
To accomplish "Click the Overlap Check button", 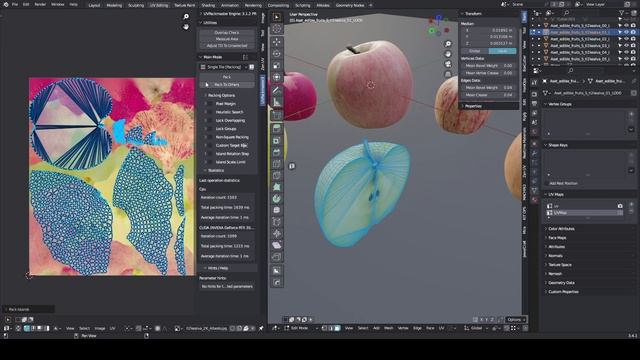I will point(227,33).
